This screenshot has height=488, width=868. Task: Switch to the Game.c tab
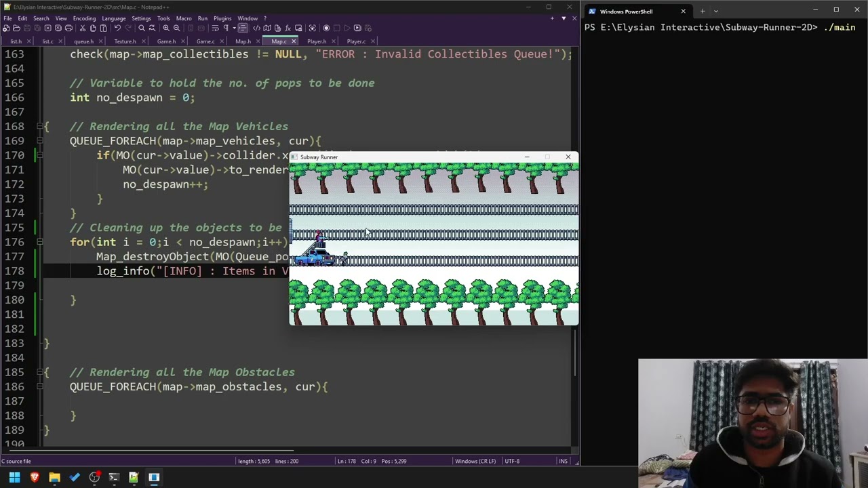(205, 41)
